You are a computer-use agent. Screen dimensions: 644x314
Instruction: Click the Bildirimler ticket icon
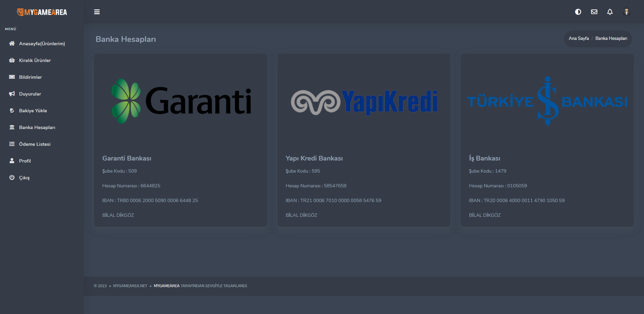(12, 77)
